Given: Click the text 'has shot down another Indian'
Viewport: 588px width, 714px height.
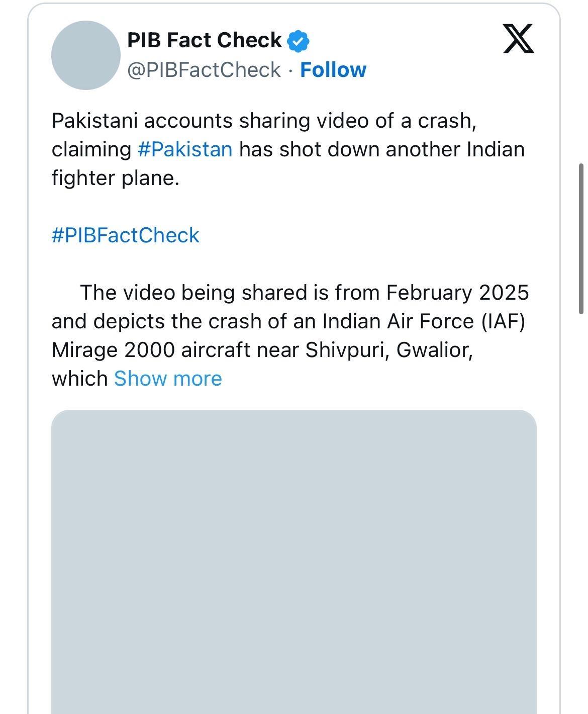Looking at the screenshot, I should [x=382, y=149].
